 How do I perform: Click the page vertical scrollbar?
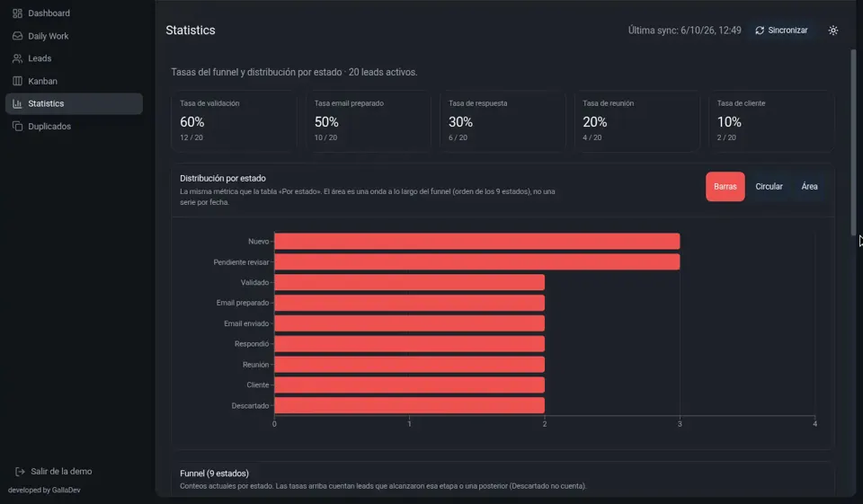coord(854,143)
